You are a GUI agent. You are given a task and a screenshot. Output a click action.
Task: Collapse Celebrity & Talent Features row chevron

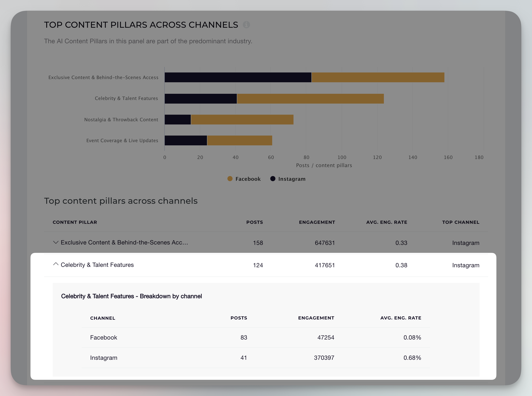pyautogui.click(x=56, y=264)
